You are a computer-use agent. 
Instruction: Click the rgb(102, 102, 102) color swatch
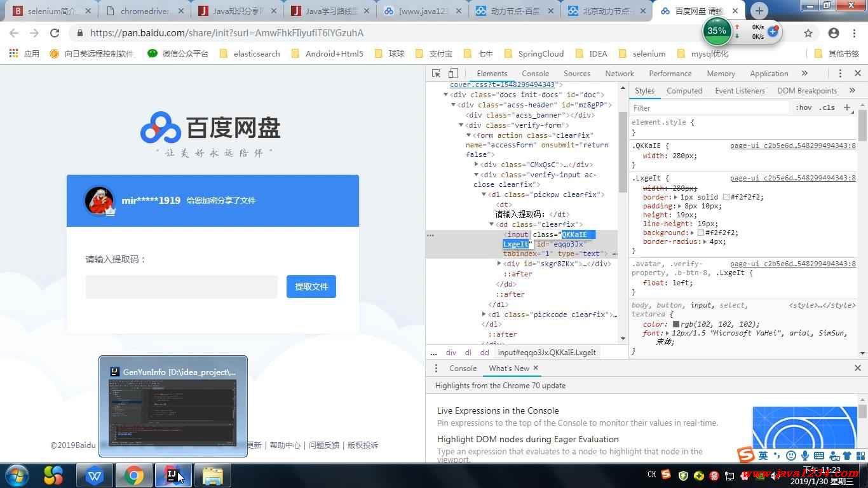(x=676, y=324)
